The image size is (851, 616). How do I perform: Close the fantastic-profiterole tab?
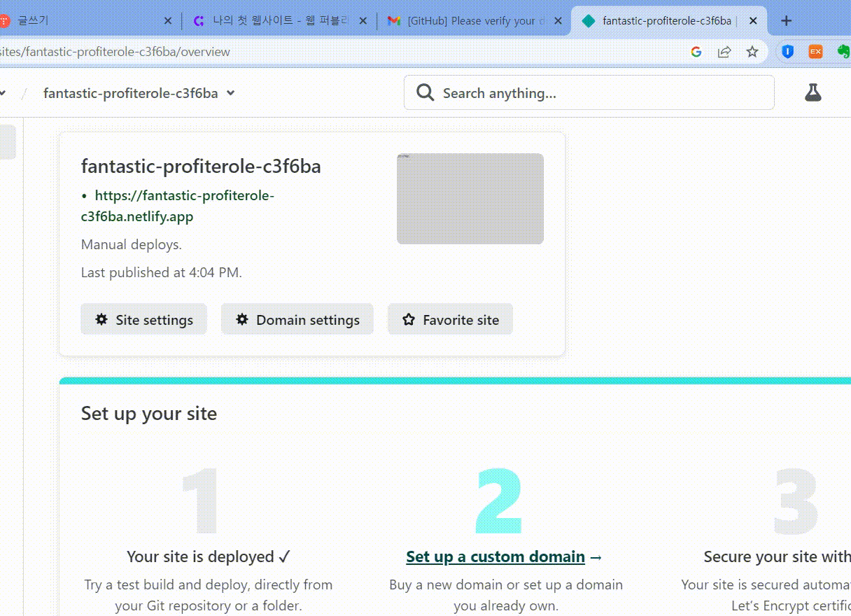tap(753, 21)
